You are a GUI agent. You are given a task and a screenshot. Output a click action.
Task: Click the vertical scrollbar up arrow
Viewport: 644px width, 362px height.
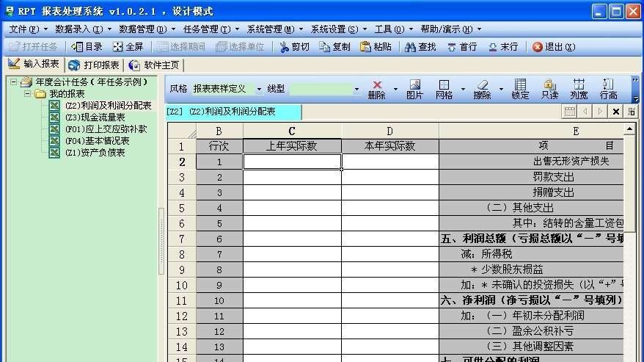click(629, 129)
